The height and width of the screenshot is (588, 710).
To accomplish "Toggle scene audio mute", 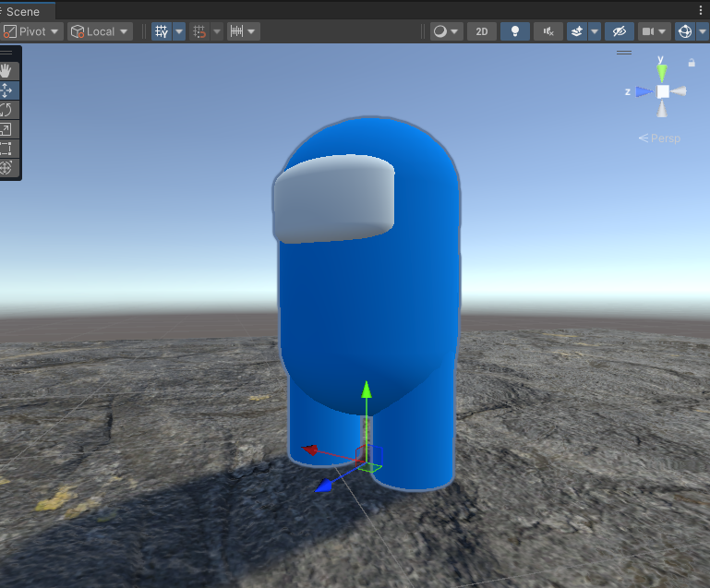I will pos(548,31).
